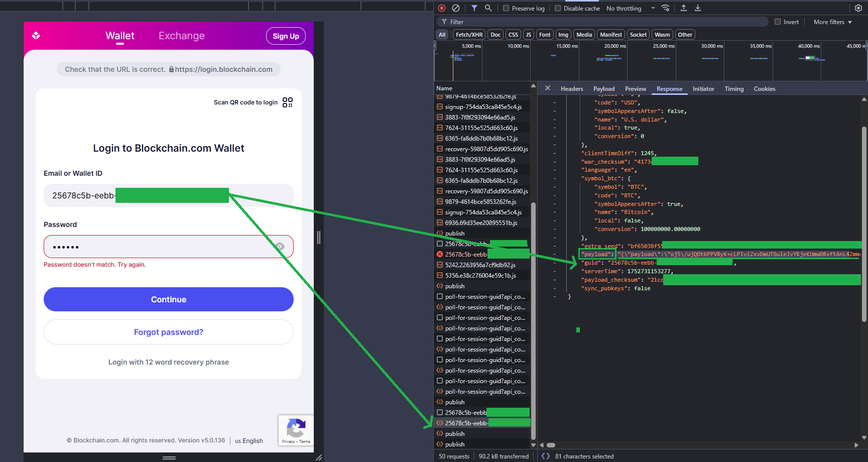This screenshot has height=462, width=868.
Task: Close the request details panel
Action: click(x=548, y=88)
